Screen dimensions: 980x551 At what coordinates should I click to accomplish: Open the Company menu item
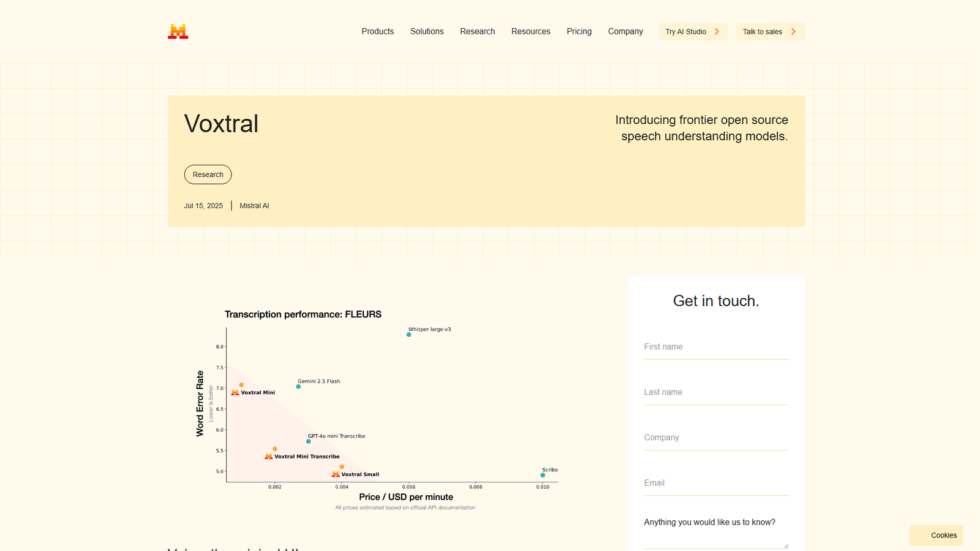point(625,31)
